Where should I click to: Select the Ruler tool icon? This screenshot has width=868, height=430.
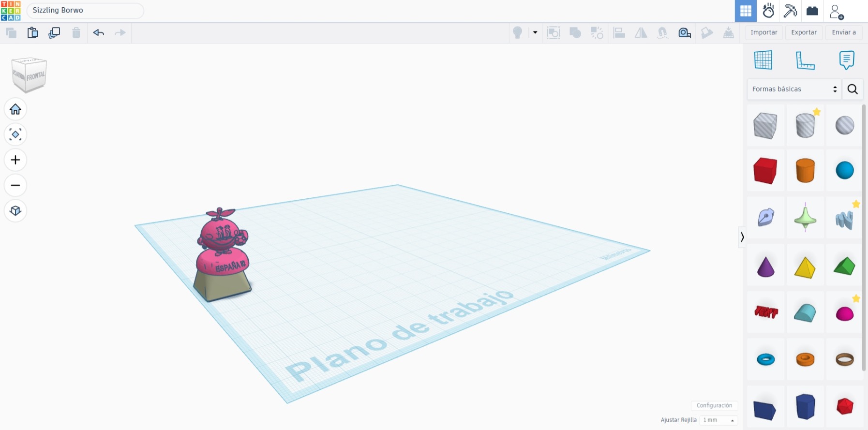[x=805, y=60]
